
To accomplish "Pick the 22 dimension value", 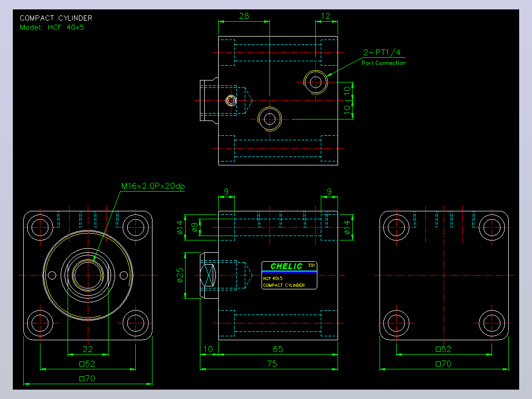I will (88, 349).
